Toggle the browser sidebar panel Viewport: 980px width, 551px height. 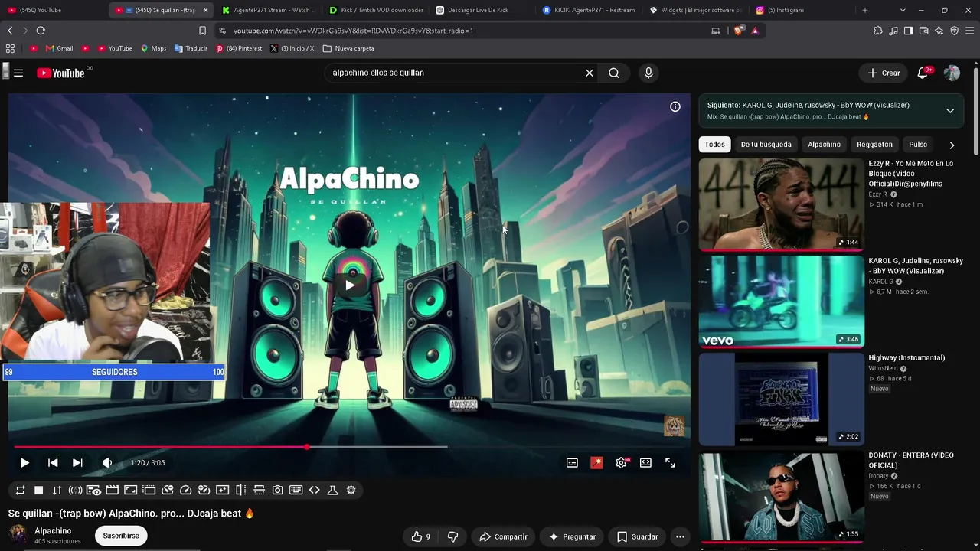pos(908,31)
